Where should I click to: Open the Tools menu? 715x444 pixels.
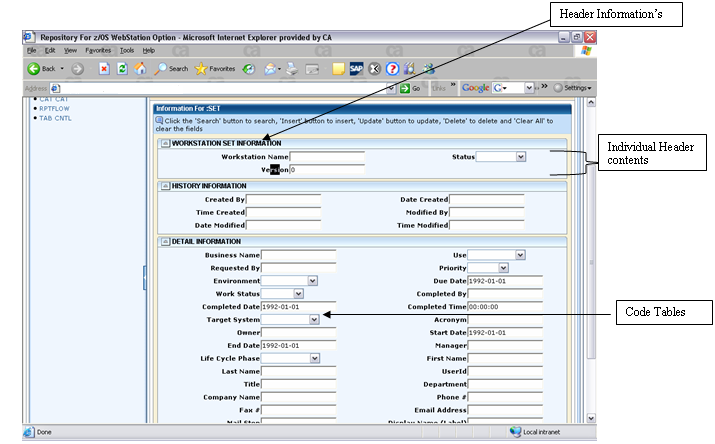point(127,51)
